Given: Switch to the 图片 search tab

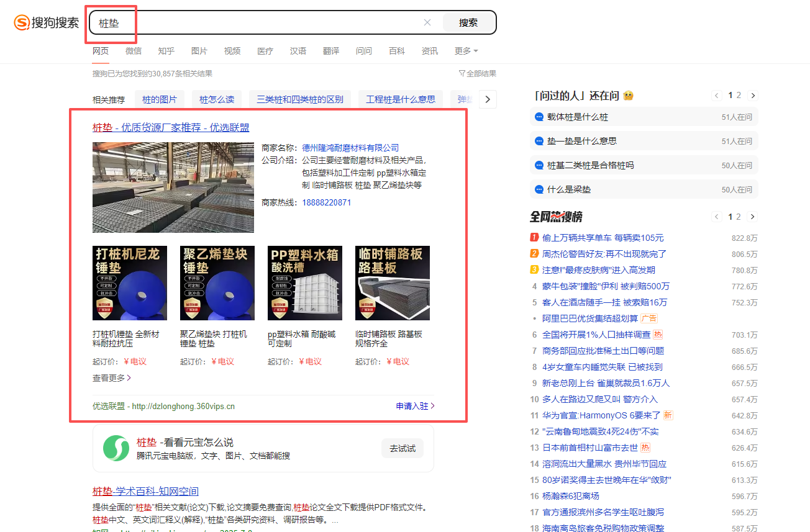Looking at the screenshot, I should [199, 51].
